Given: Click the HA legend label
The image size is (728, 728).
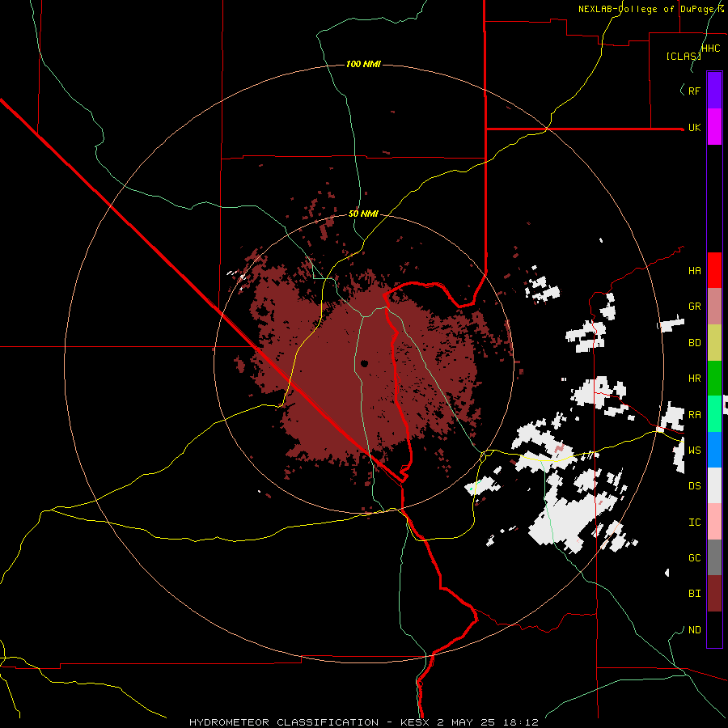Looking at the screenshot, I should tap(694, 271).
